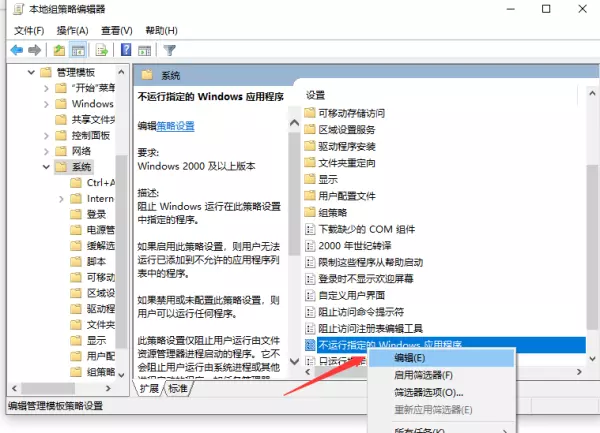The image size is (600, 433).
Task: Click the 阻止访问注册表编辑工具 policy icon
Action: (x=310, y=329)
